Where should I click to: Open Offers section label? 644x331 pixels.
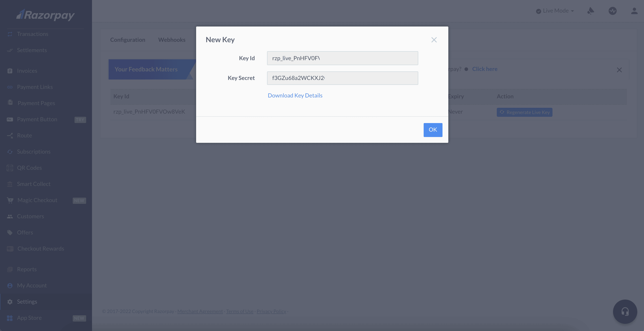25,232
